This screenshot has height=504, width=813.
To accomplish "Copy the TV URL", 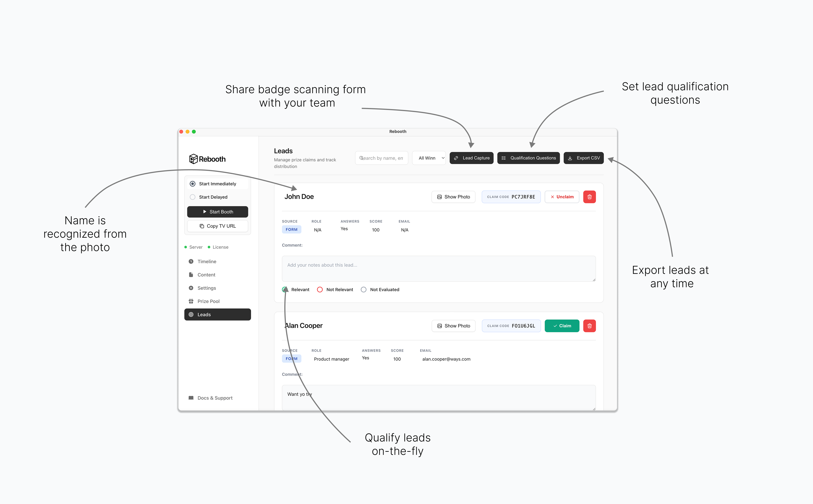I will pyautogui.click(x=217, y=226).
